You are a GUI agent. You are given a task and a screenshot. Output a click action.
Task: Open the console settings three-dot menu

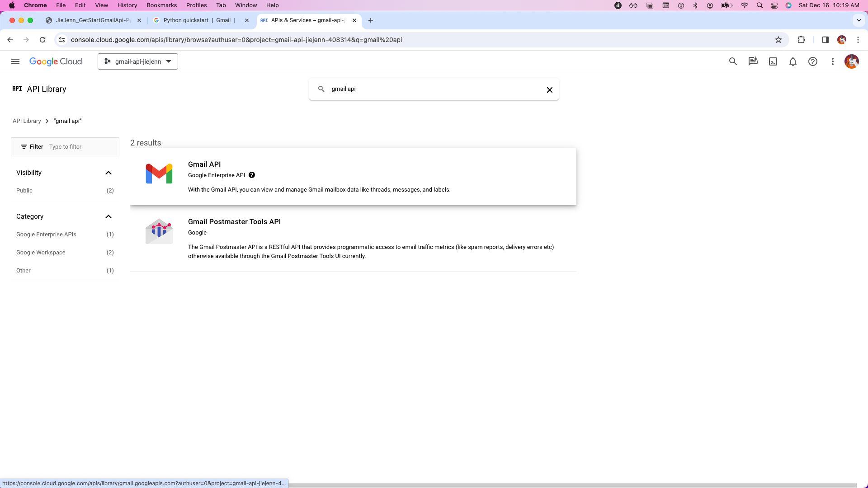[833, 61]
